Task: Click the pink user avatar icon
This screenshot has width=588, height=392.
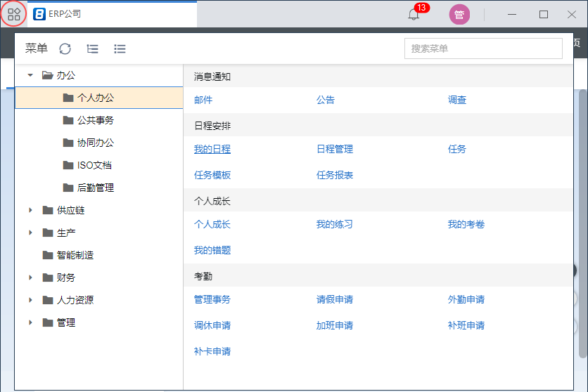Action: click(x=459, y=15)
